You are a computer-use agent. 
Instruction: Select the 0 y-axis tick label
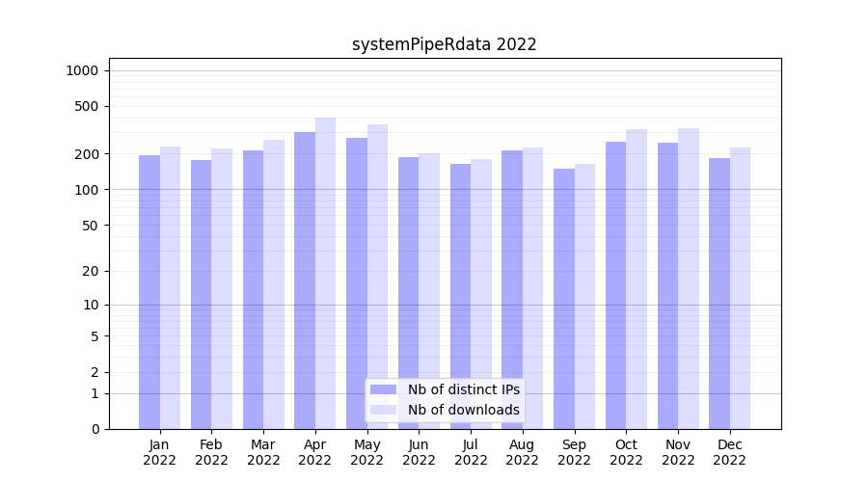95,429
